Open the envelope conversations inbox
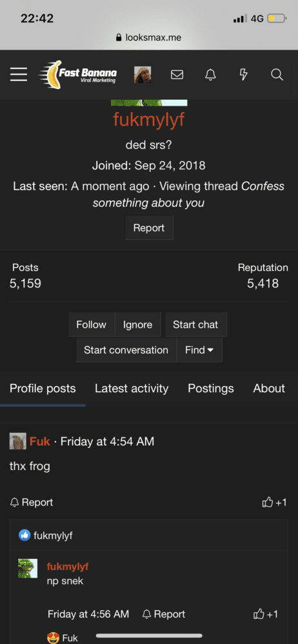This screenshot has height=644, width=298. (177, 75)
